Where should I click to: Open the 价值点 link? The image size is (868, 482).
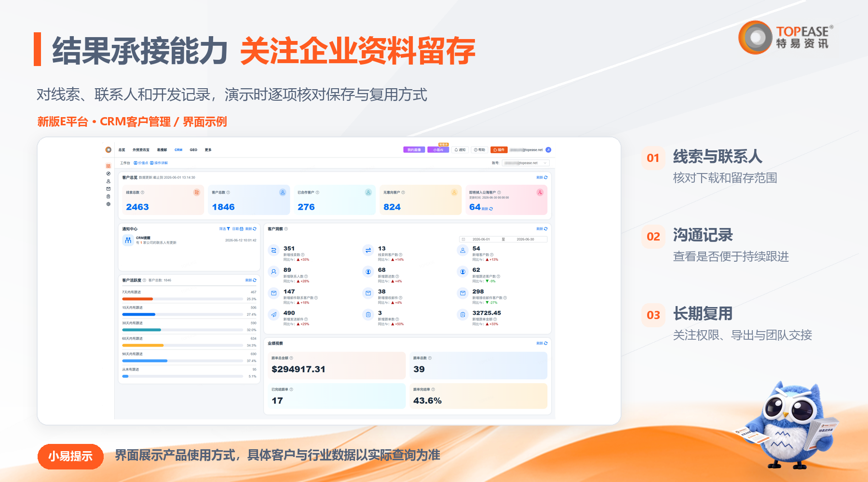pyautogui.click(x=141, y=163)
